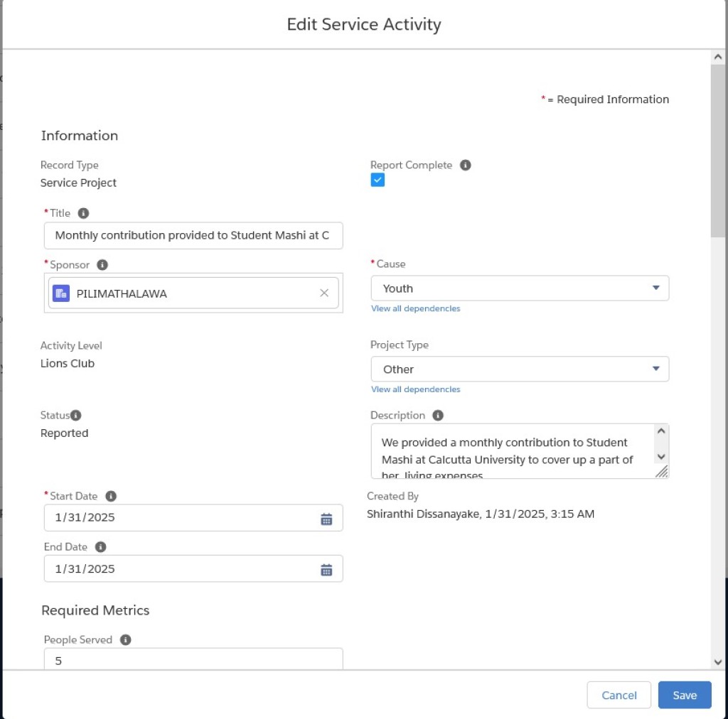Click the Required Metrics section heading
This screenshot has width=728, height=719.
pyautogui.click(x=95, y=610)
